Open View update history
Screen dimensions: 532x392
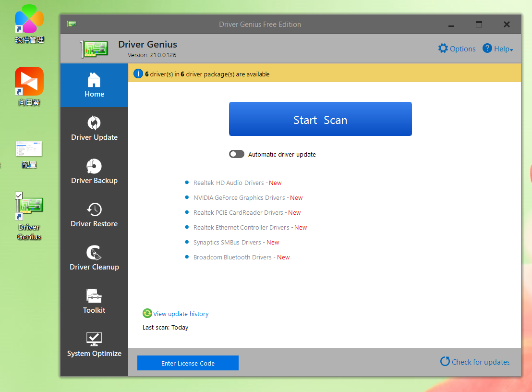[181, 314]
